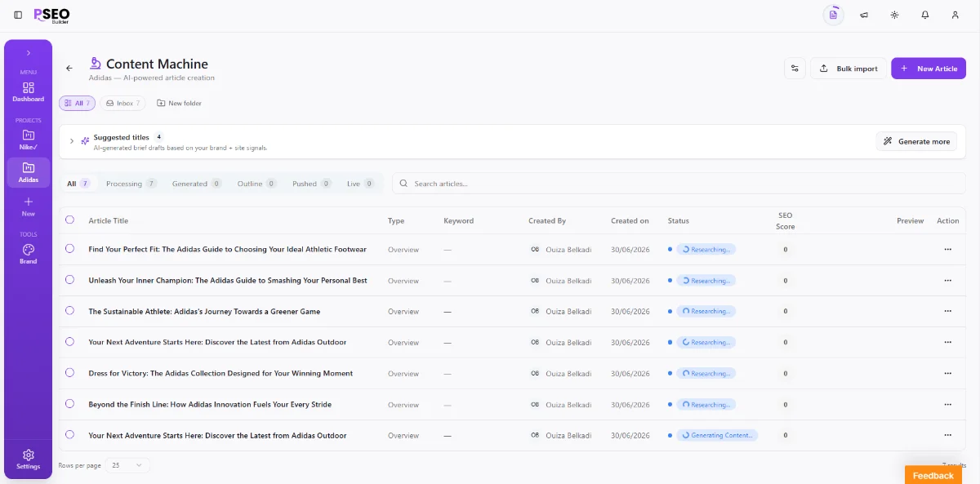Click the Status column header
The width and height of the screenshot is (980, 484).
point(678,221)
